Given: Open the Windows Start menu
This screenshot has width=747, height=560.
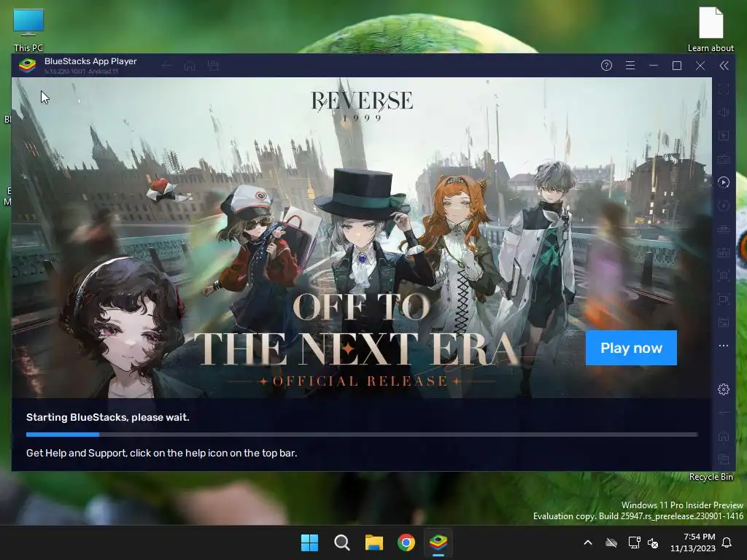Looking at the screenshot, I should [309, 542].
